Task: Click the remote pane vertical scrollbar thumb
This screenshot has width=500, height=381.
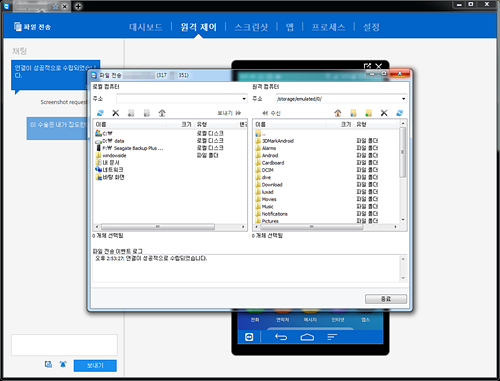Action: (403, 152)
